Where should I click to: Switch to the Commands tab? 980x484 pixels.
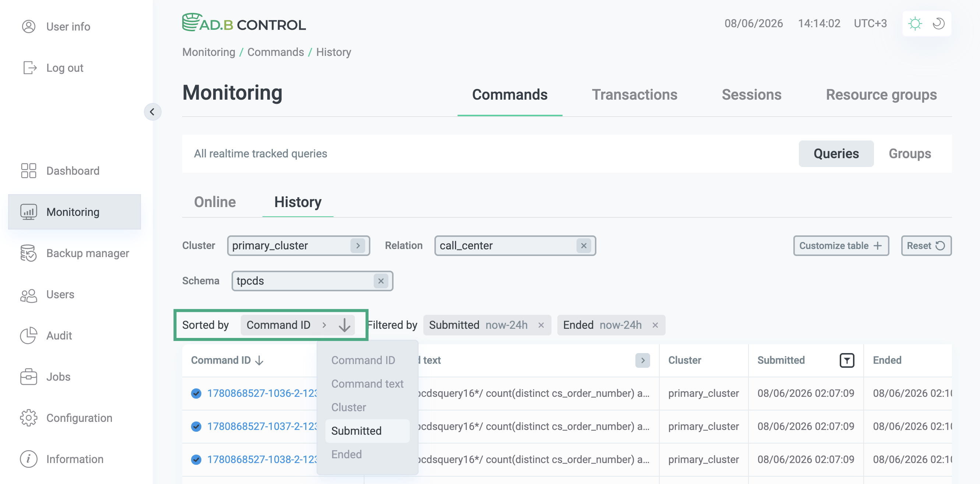pos(510,95)
